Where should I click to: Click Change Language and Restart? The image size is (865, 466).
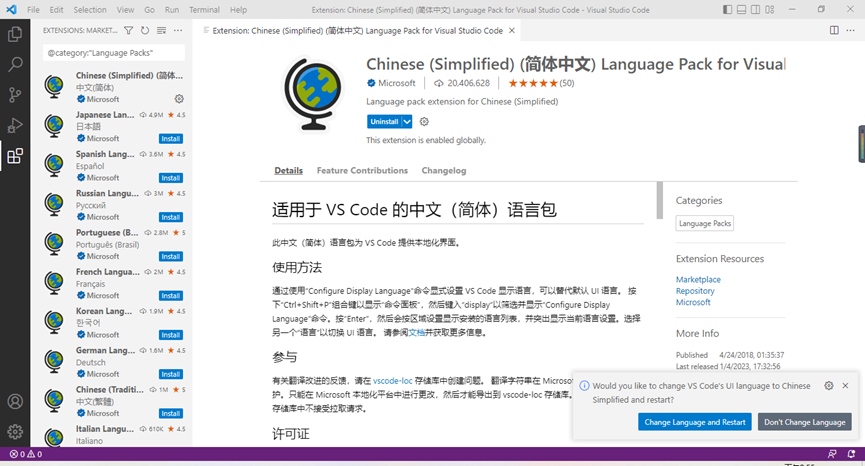[695, 422]
